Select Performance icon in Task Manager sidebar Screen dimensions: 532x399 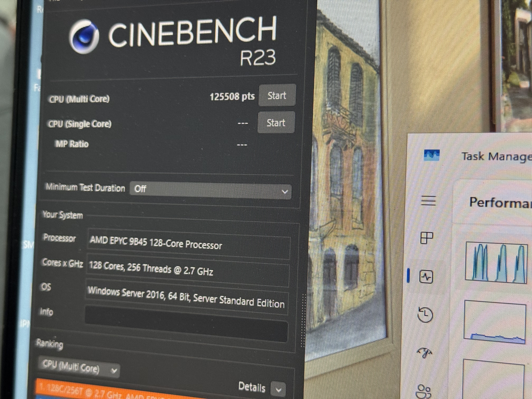pyautogui.click(x=426, y=277)
